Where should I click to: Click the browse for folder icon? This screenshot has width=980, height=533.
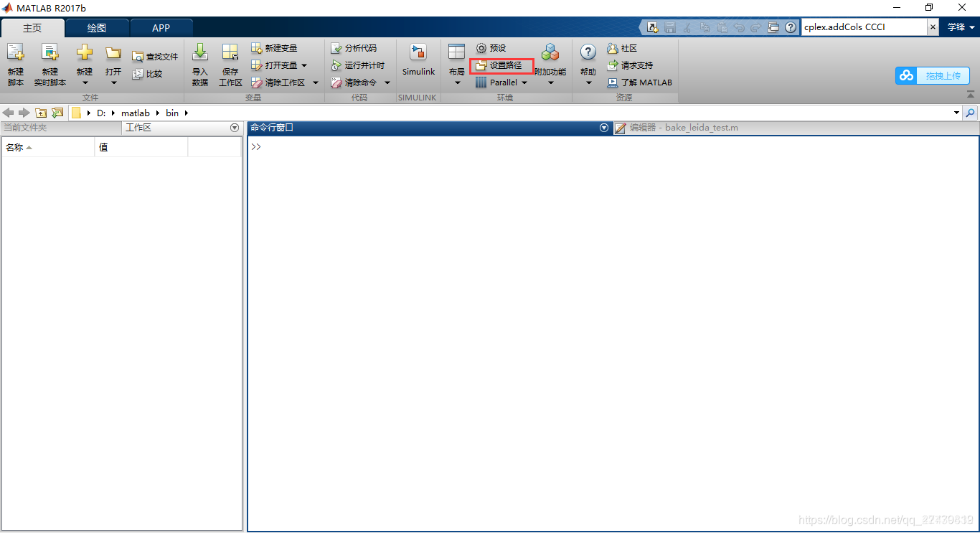coord(57,113)
